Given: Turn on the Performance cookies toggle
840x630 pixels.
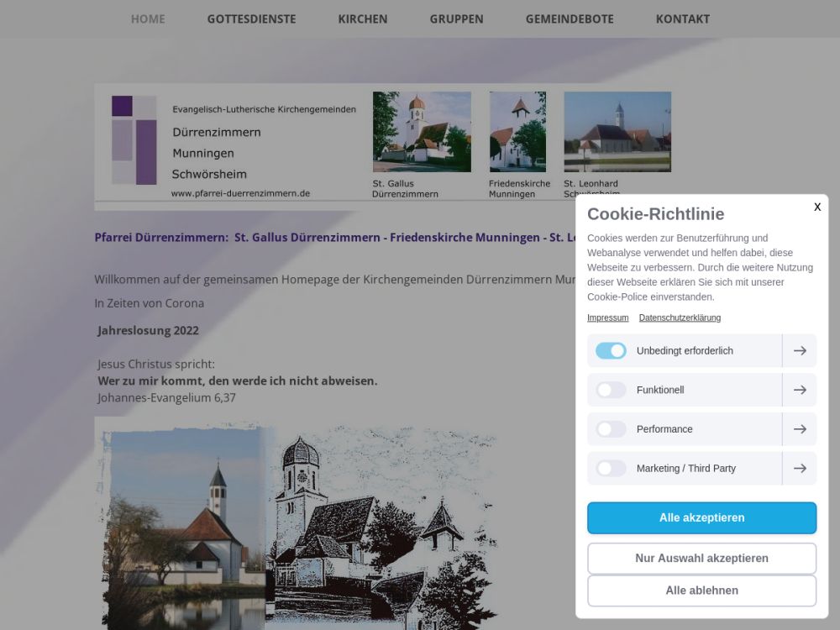Looking at the screenshot, I should [x=611, y=429].
